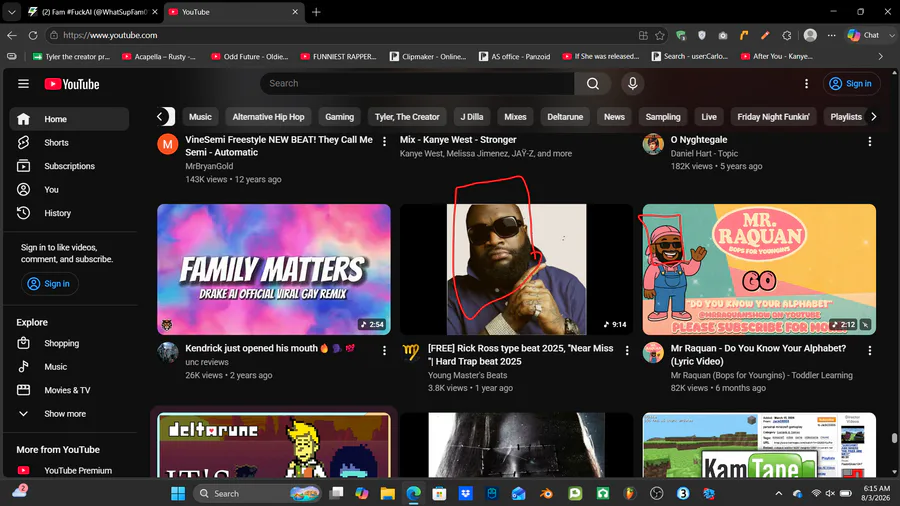Go to Subscriptions in the sidebar
Image resolution: width=900 pixels, height=506 pixels.
point(69,166)
